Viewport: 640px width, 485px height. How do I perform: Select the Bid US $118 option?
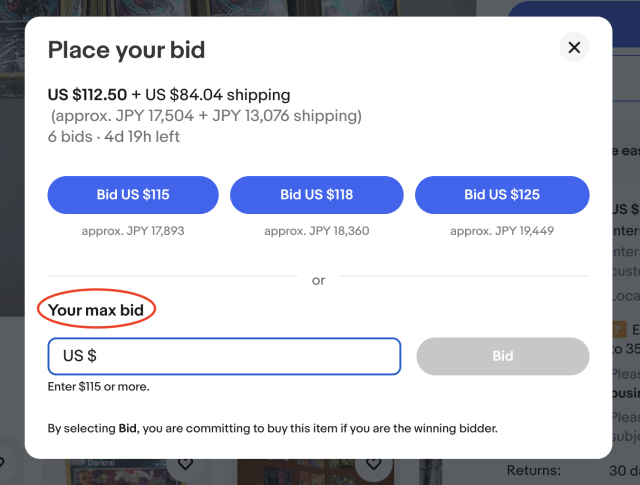(316, 195)
